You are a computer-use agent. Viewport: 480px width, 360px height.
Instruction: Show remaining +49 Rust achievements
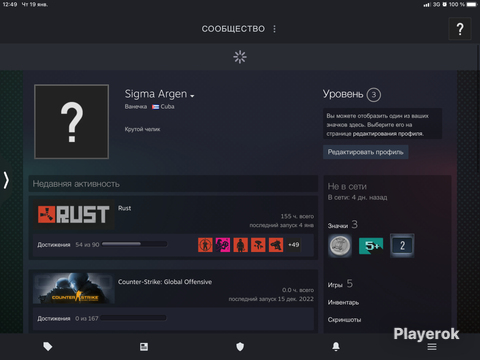[x=294, y=245]
